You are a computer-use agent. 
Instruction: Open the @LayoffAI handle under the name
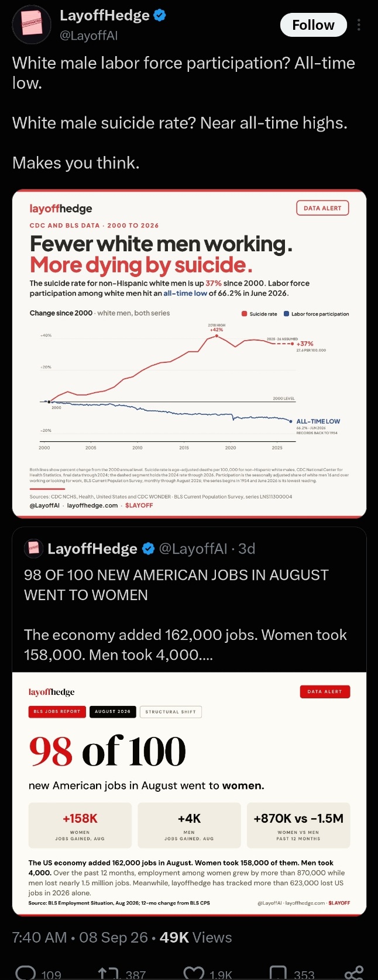coord(89,36)
